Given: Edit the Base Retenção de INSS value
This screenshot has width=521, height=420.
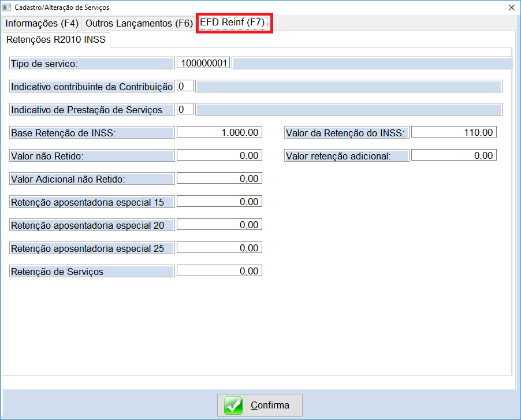Looking at the screenshot, I should [219, 132].
